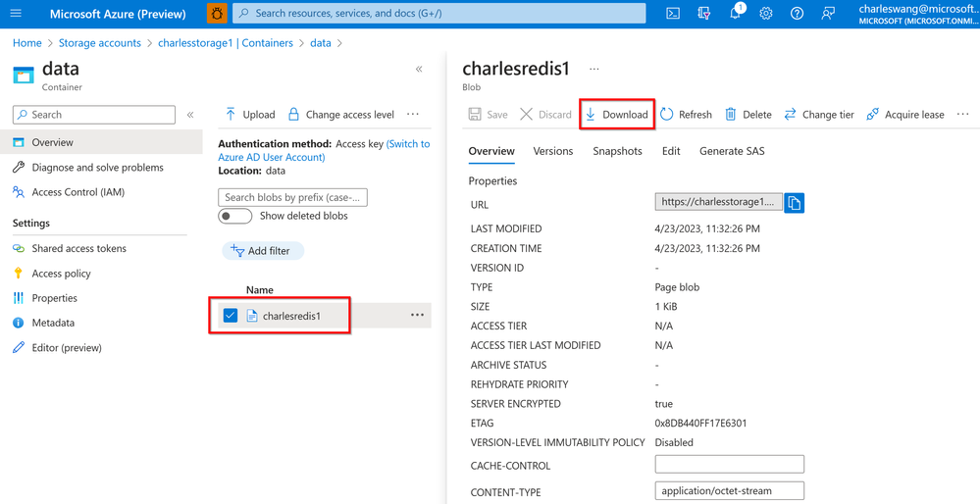Click Acquire lease in blob toolbar
The height and width of the screenshot is (504, 980).
pos(905,115)
